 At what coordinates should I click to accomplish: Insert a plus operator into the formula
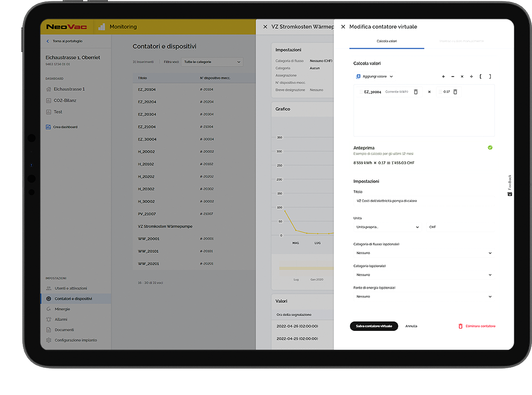click(x=443, y=77)
